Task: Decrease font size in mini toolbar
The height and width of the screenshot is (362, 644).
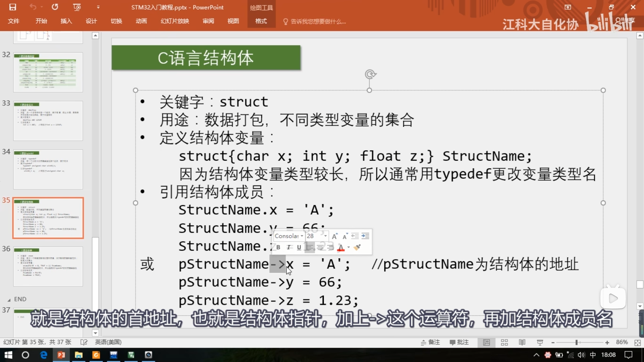Action: [x=345, y=236]
